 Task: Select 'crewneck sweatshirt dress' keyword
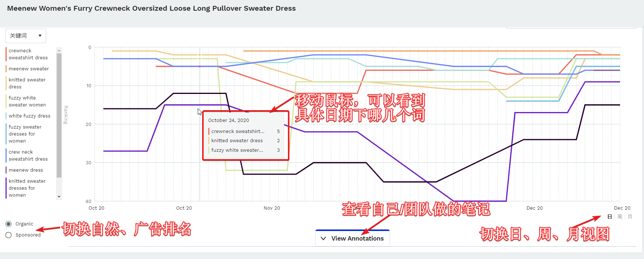28,54
